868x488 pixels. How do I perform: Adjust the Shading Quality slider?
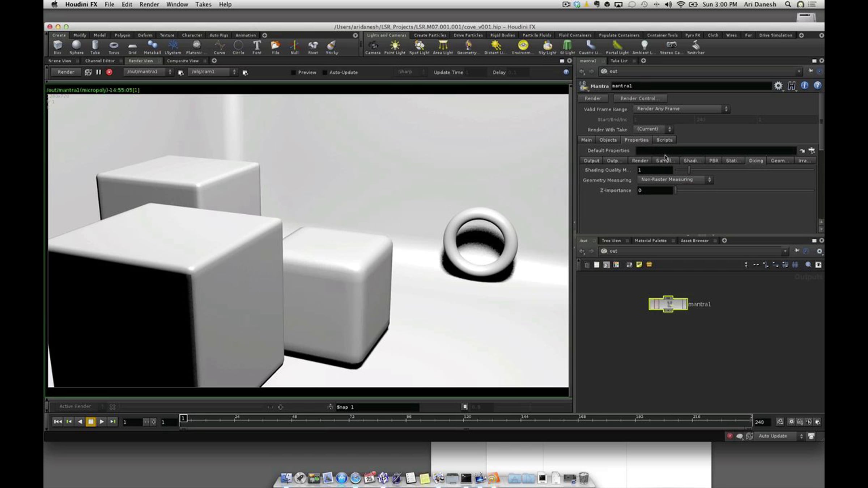744,170
